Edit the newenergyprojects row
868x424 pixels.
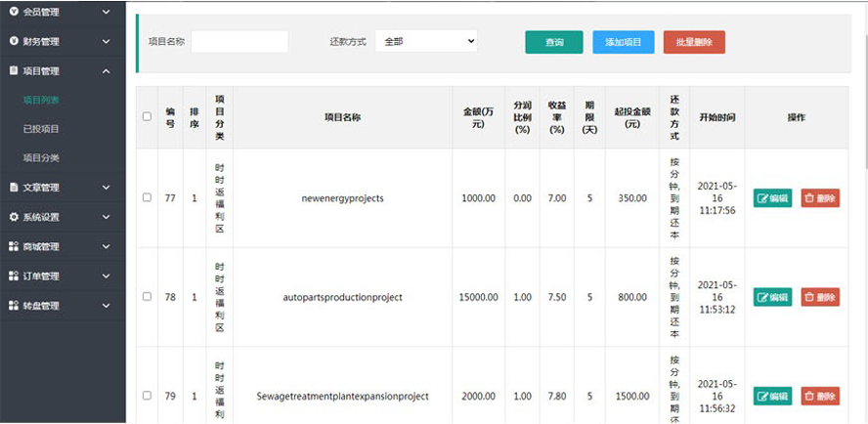tap(773, 198)
